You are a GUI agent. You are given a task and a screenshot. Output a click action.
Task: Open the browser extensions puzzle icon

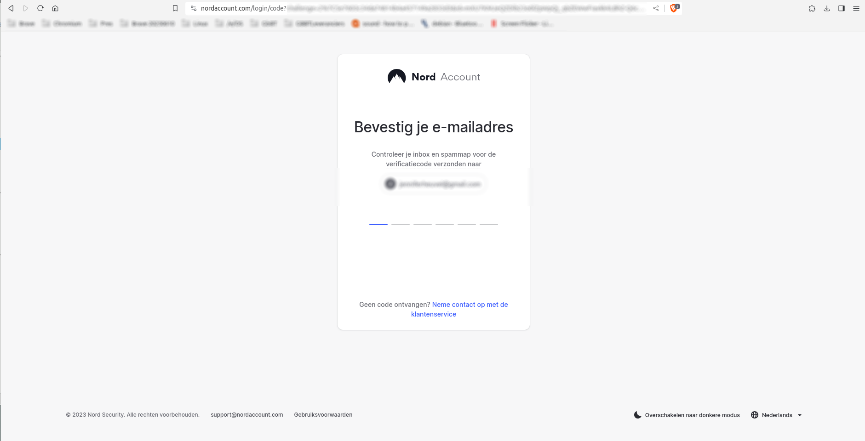click(x=812, y=8)
